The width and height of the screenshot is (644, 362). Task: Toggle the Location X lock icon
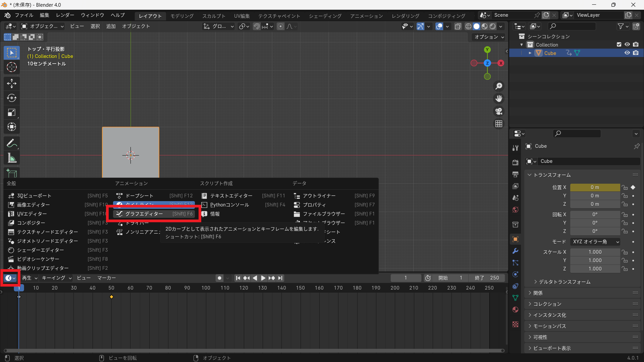[625, 187]
